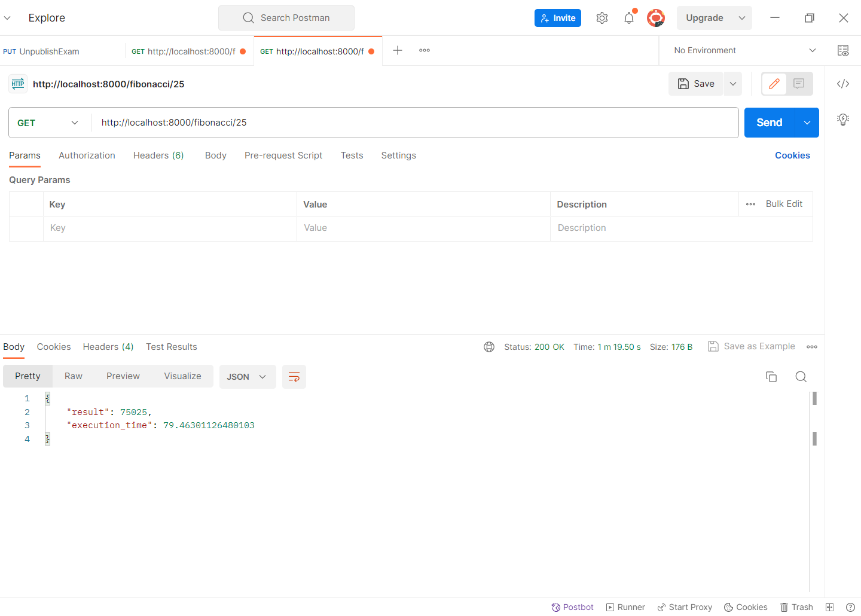Click the Upgrade button
The image size is (861, 616).
[704, 18]
